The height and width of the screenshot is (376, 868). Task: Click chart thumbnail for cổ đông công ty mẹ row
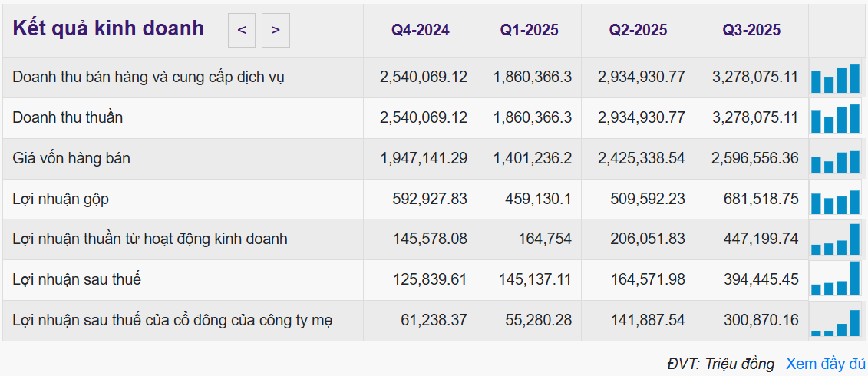836,321
